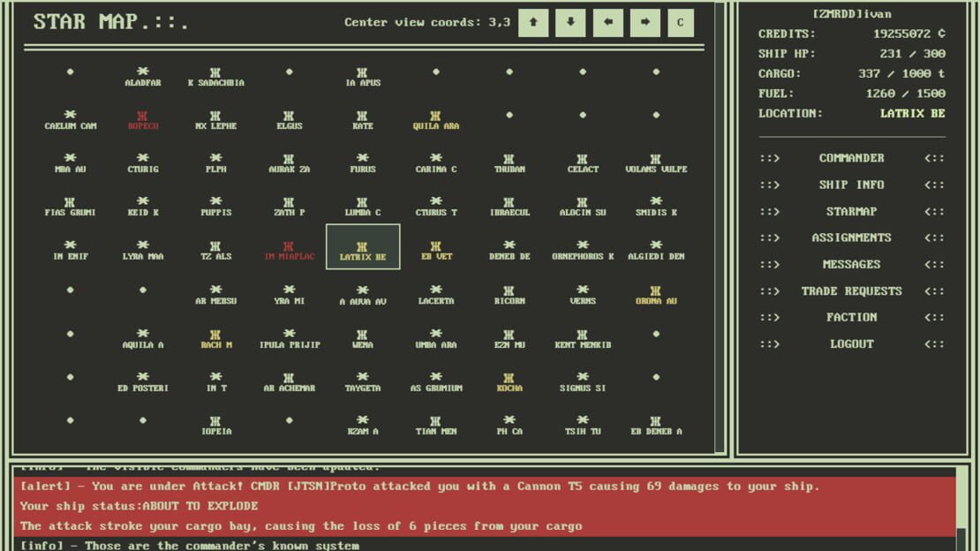Open the MESSAGES menu
The width and height of the screenshot is (980, 551).
pyautogui.click(x=852, y=265)
